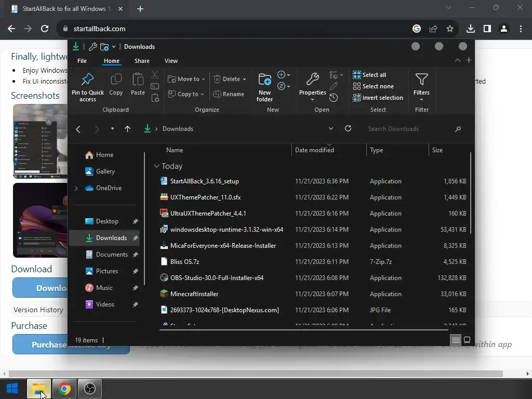
Task: Switch to large icons view in status bar
Action: click(x=467, y=340)
